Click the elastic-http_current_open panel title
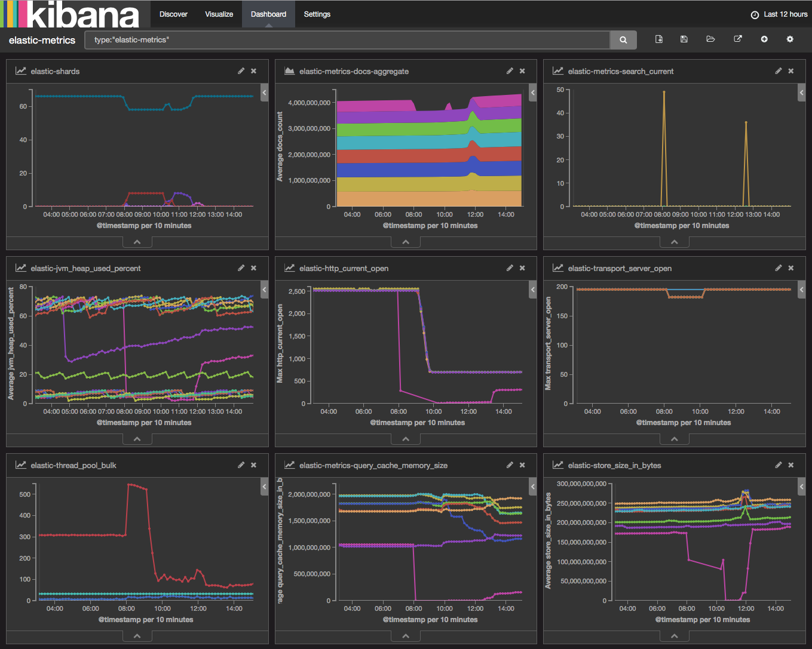The height and width of the screenshot is (649, 812). 344,268
